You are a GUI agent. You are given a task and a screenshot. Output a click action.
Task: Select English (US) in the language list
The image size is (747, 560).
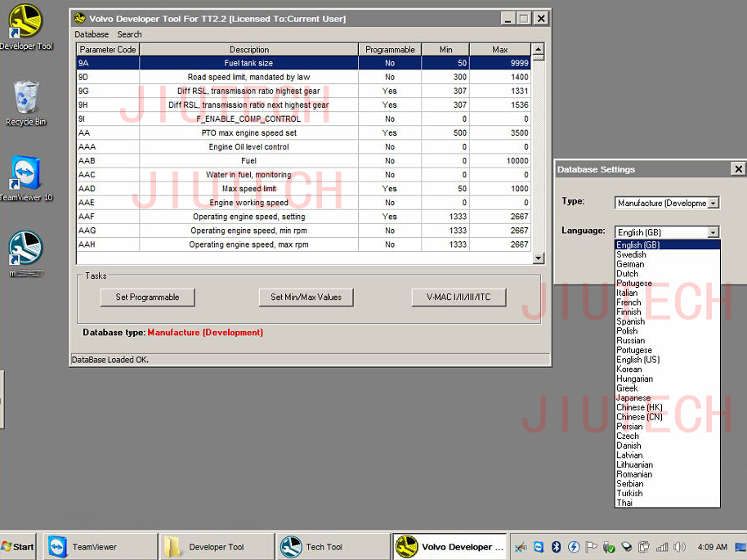[668, 360]
